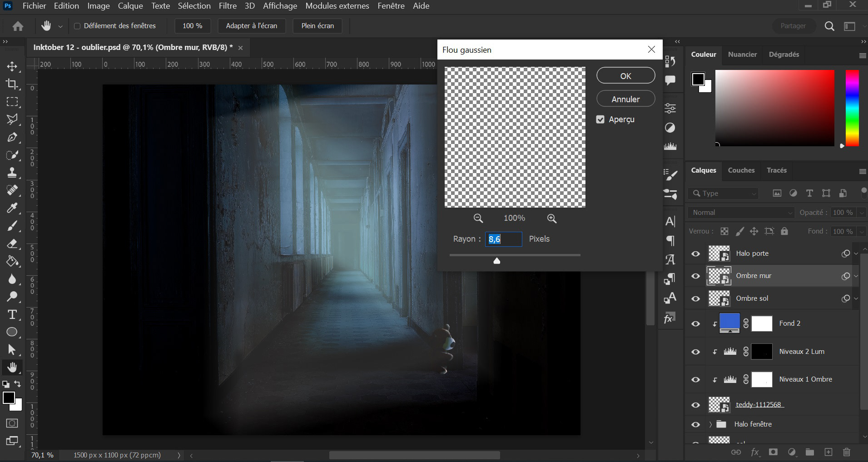Click the Rayon value input field
Screen dimensions: 868x462
click(504, 239)
